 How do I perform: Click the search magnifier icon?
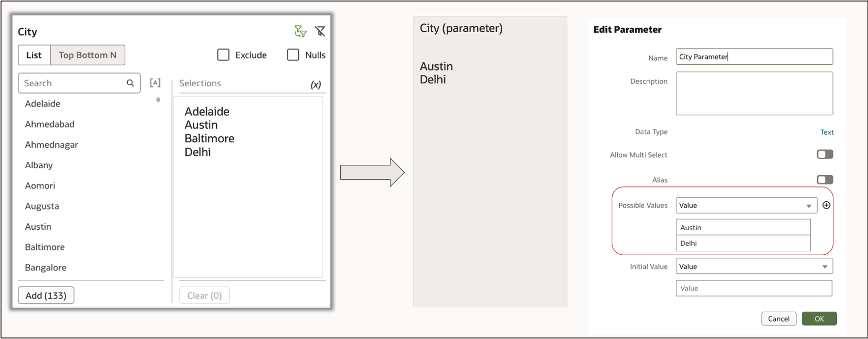(130, 83)
